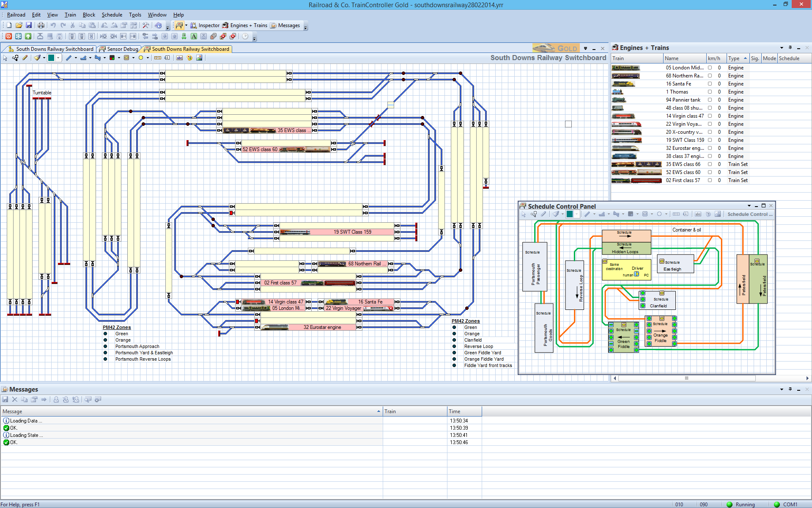The image size is (812, 508).
Task: Click the red emergency stop power icon
Action: [8, 36]
